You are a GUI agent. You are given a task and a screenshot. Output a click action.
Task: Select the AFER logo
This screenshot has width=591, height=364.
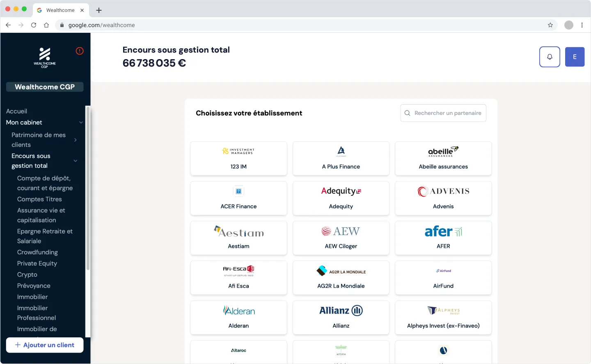[x=443, y=231]
